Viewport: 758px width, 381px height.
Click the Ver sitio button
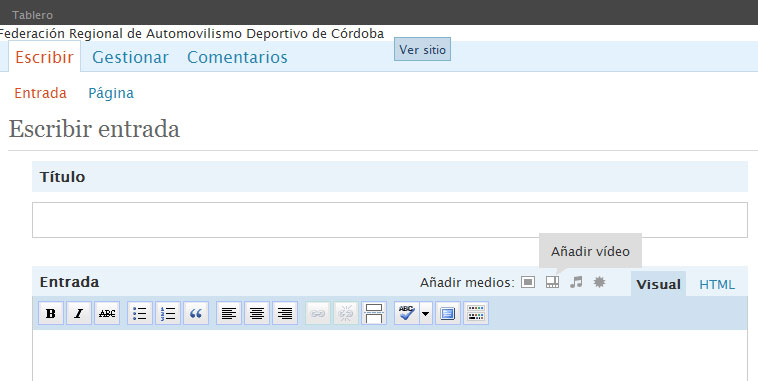(x=423, y=49)
